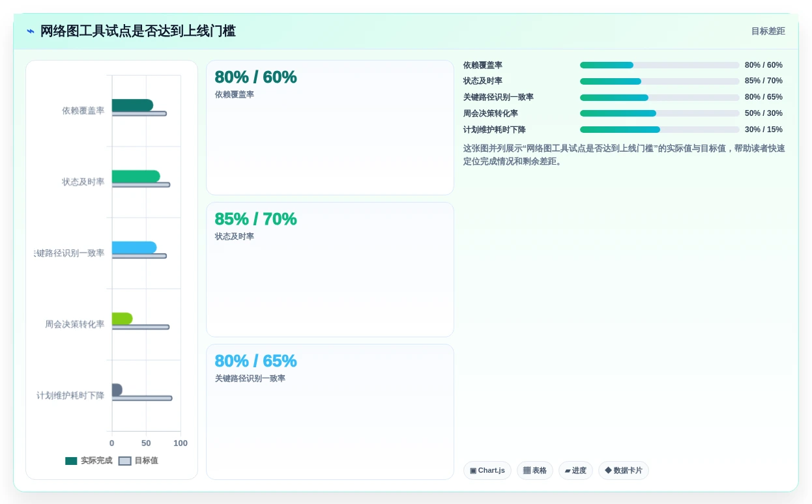Viewport: 812px width, 504px height.
Task: Select the 周会决策转化率 progress bar
Action: (660, 113)
